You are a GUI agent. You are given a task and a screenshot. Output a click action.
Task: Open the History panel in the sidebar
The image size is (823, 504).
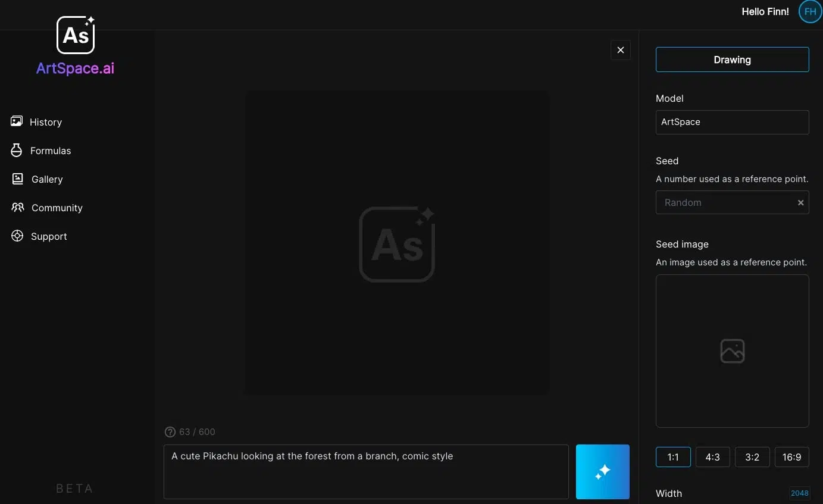point(45,122)
